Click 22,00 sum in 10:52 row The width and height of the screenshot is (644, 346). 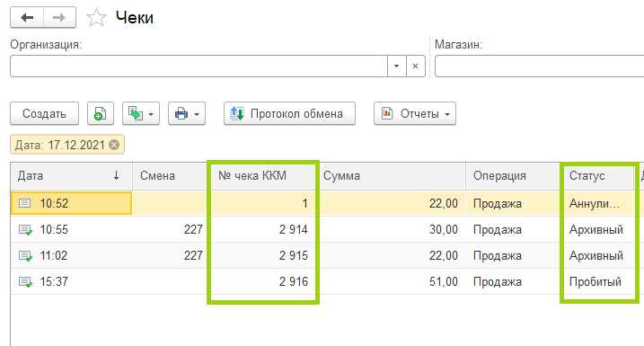click(x=443, y=203)
